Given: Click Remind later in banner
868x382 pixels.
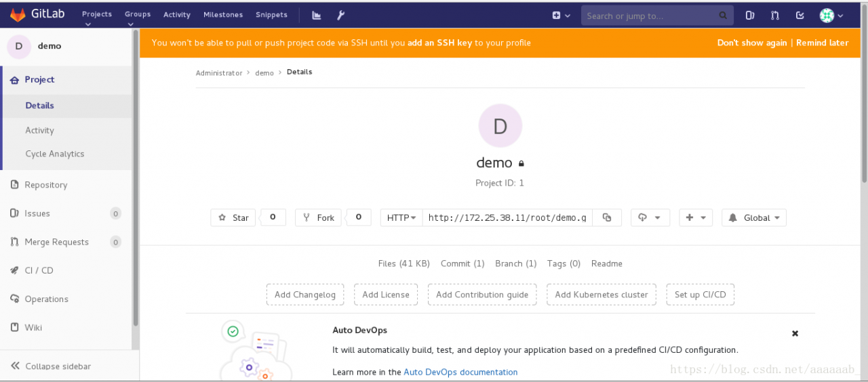Looking at the screenshot, I should [822, 43].
